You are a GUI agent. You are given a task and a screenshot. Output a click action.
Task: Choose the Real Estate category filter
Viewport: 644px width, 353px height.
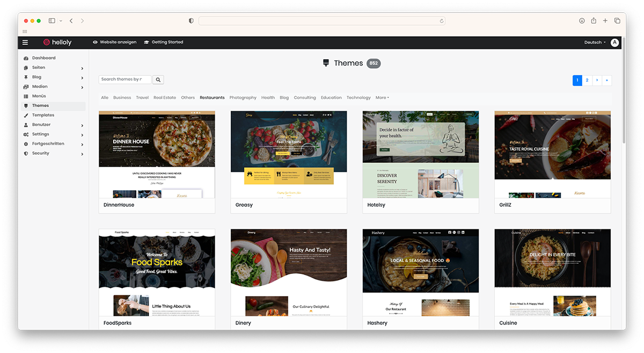(165, 98)
